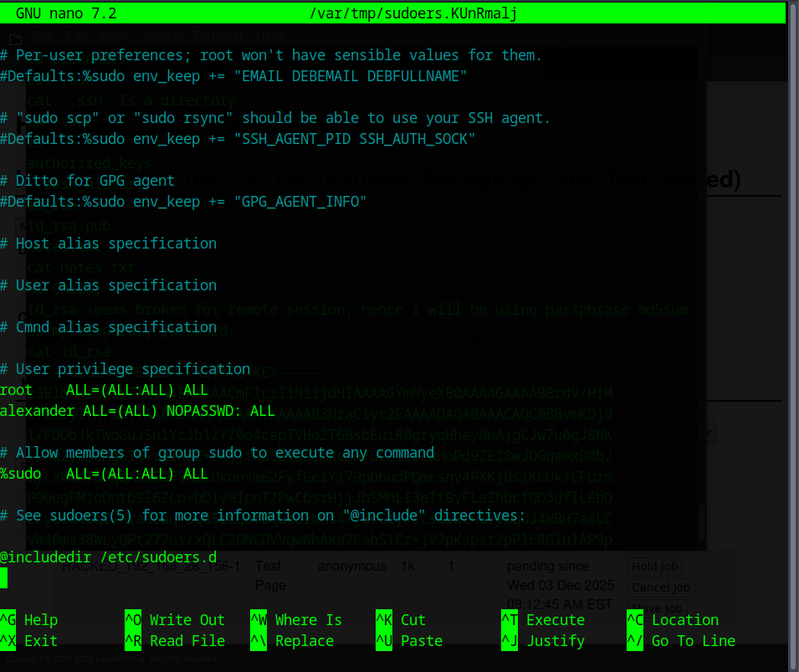Place cursor on alexander NOPASSWD line
This screenshot has height=672, width=799.
[x=137, y=411]
